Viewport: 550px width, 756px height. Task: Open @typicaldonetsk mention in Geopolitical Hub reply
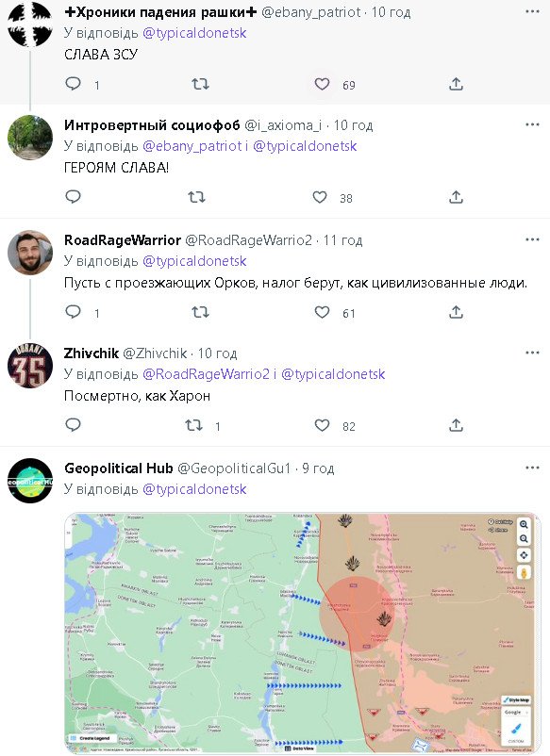194,489
